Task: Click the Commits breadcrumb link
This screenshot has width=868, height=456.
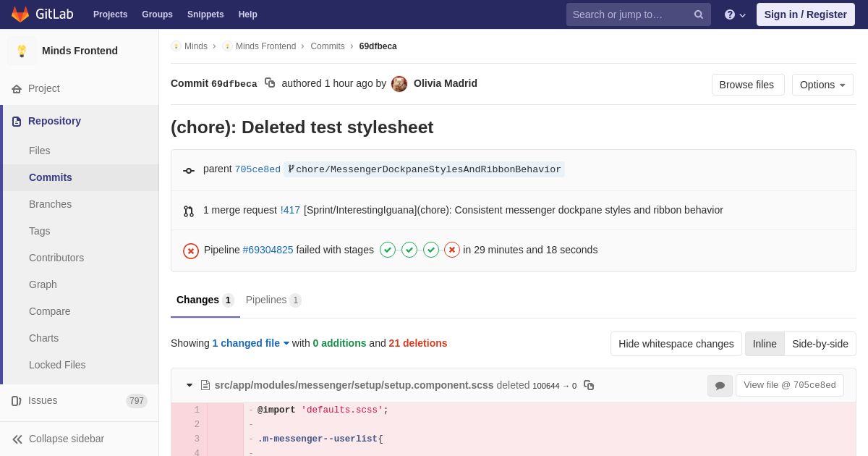Action: (328, 46)
